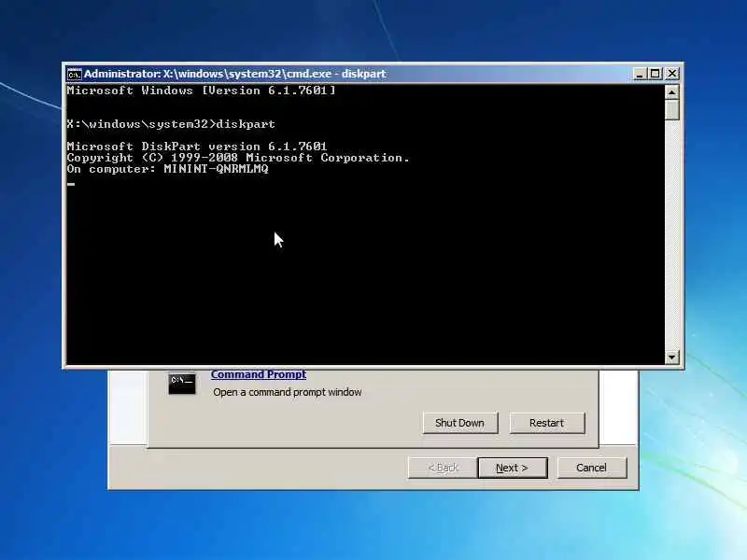Viewport: 747px width, 560px height.
Task: Open the Command Prompt link
Action: 259,374
